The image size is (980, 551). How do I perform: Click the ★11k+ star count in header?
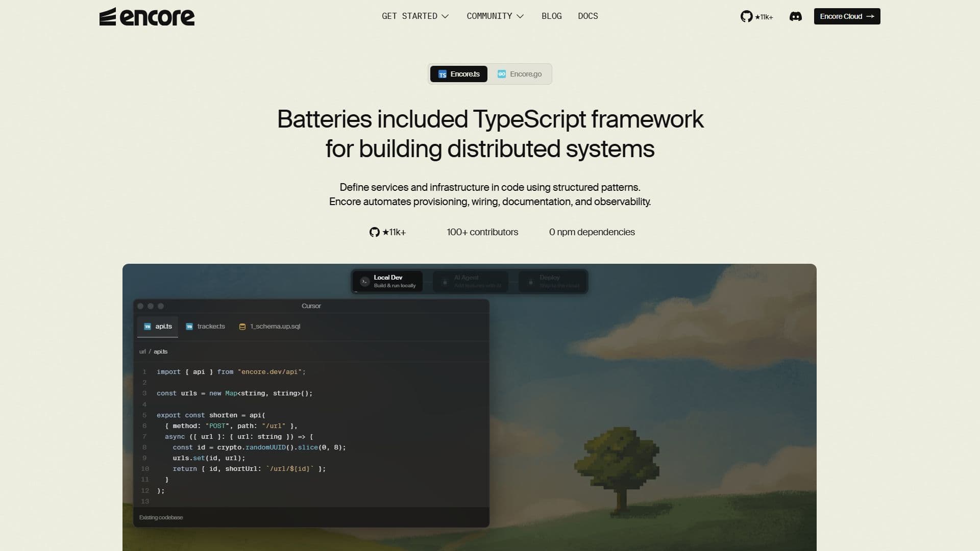coord(764,17)
